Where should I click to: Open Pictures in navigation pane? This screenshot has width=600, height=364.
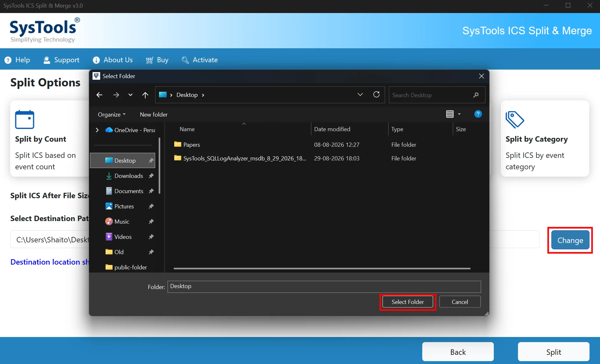(120, 206)
